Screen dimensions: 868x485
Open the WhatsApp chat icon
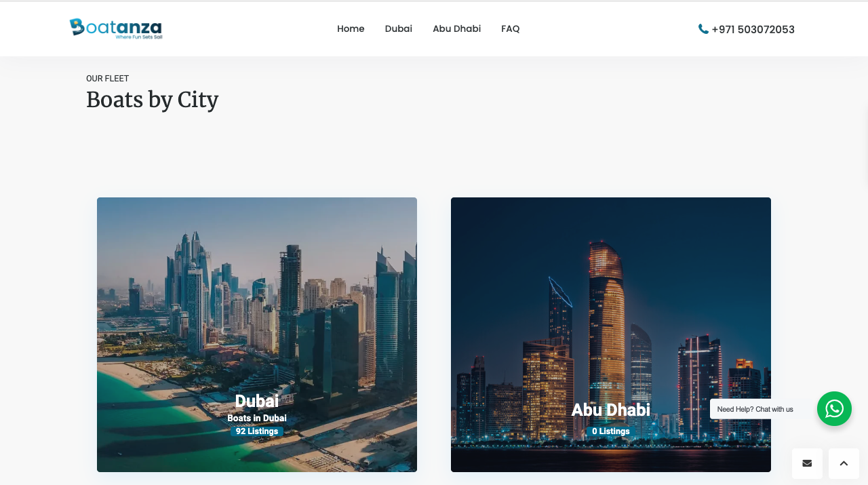(834, 409)
